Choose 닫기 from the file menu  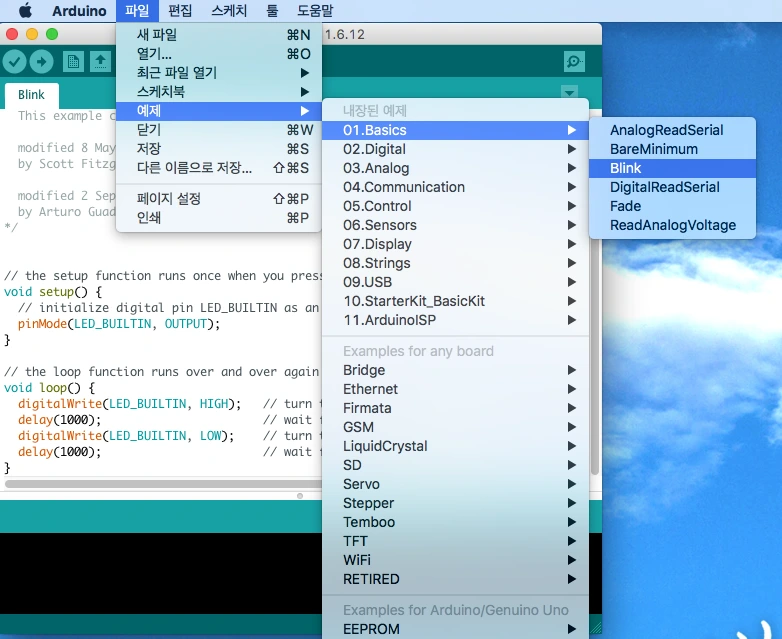[219, 130]
